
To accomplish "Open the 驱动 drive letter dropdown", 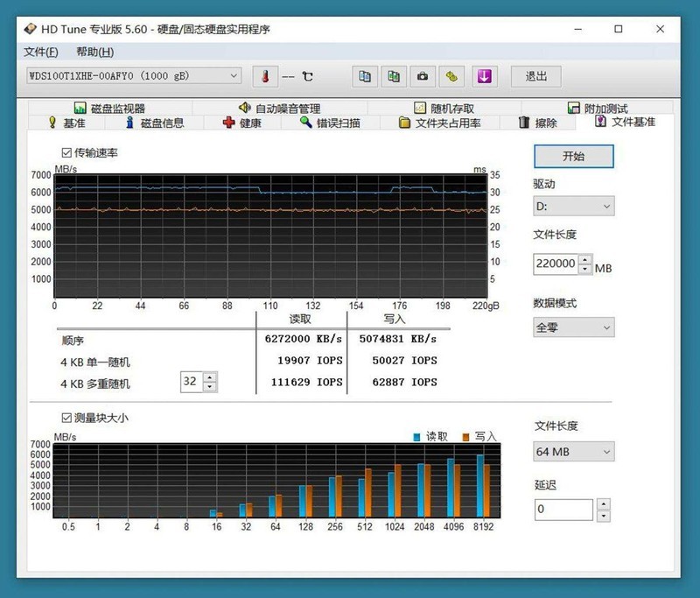I will click(x=573, y=206).
